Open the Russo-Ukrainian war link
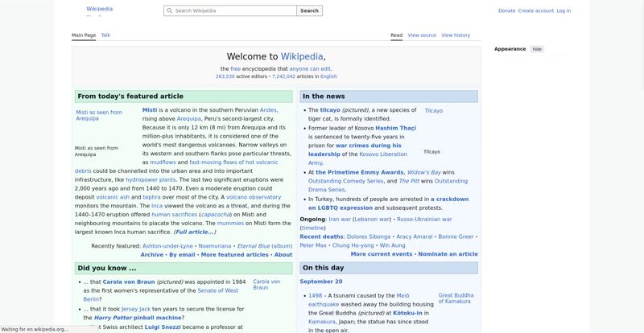This screenshot has height=333, width=644. click(424, 220)
